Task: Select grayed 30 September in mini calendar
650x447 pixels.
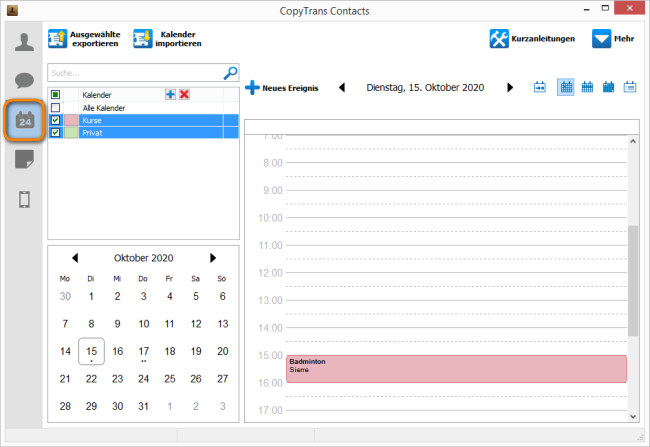Action: coord(65,296)
